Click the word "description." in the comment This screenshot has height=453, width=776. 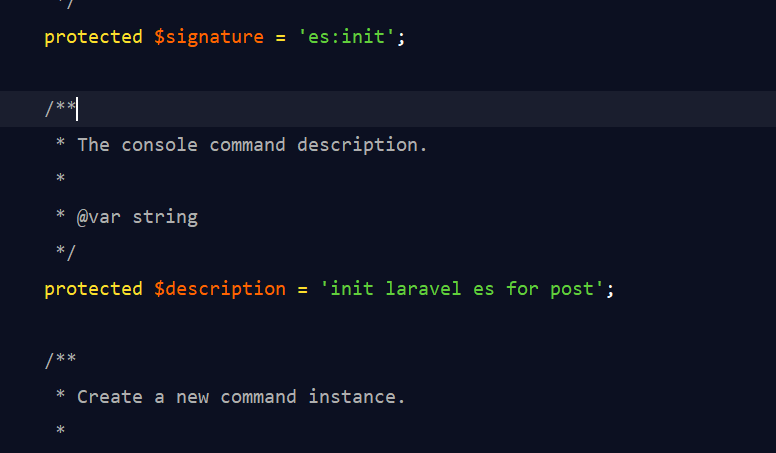[362, 145]
